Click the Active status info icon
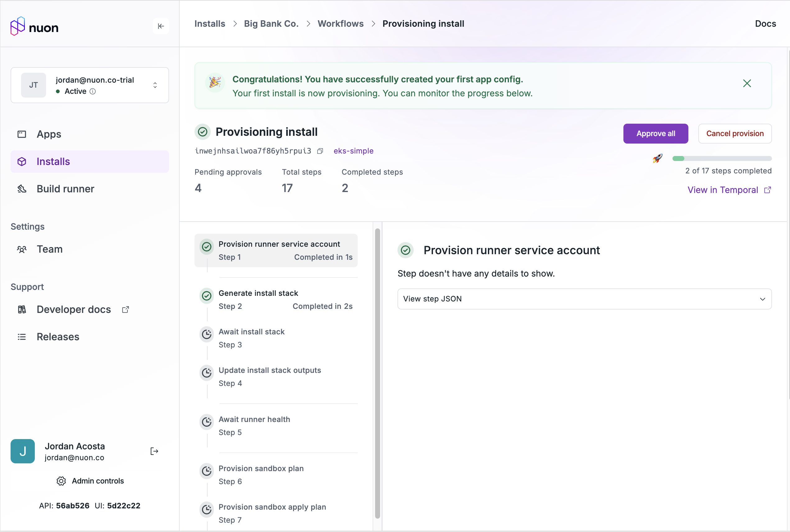Image resolution: width=790 pixels, height=532 pixels. tap(93, 91)
